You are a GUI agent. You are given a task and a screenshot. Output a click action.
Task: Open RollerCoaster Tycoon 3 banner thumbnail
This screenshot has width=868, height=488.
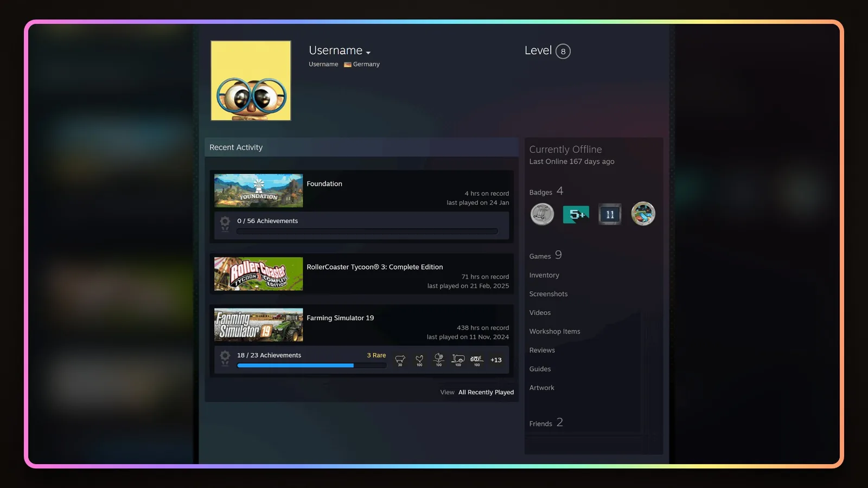click(259, 274)
